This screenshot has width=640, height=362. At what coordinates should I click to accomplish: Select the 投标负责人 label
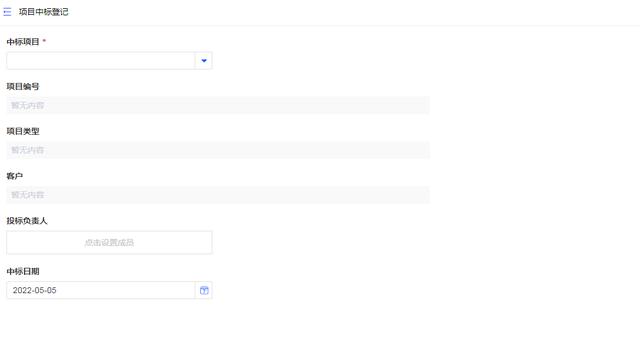click(27, 221)
